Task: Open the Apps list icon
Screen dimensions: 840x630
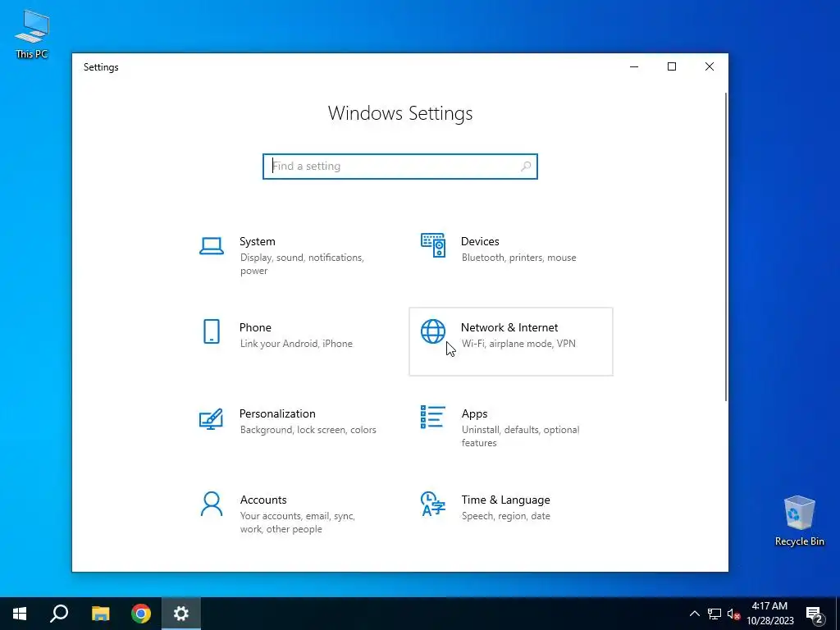Action: pyautogui.click(x=433, y=417)
